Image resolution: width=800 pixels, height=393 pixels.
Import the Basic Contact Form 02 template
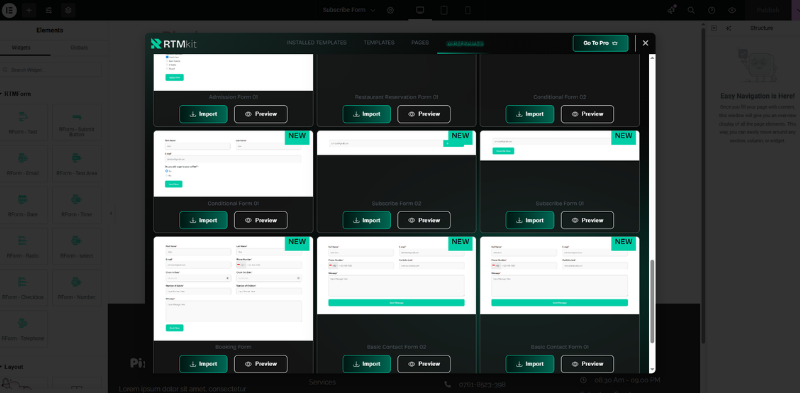(x=366, y=364)
